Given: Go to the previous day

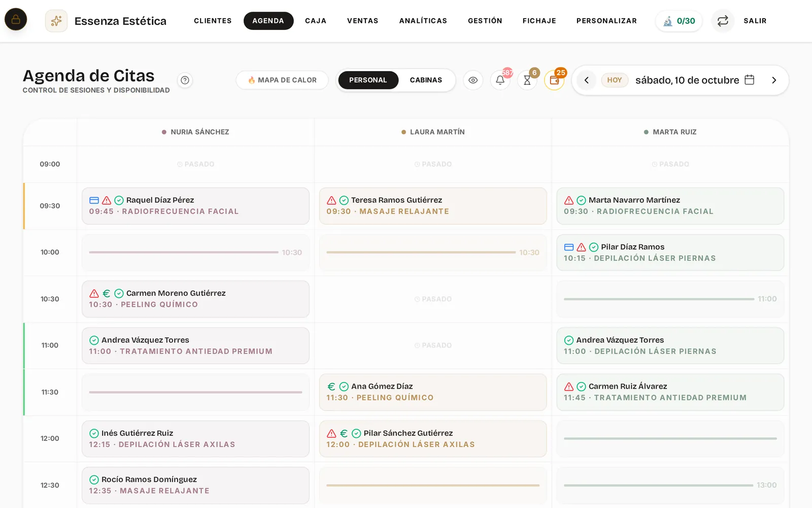Looking at the screenshot, I should 586,80.
